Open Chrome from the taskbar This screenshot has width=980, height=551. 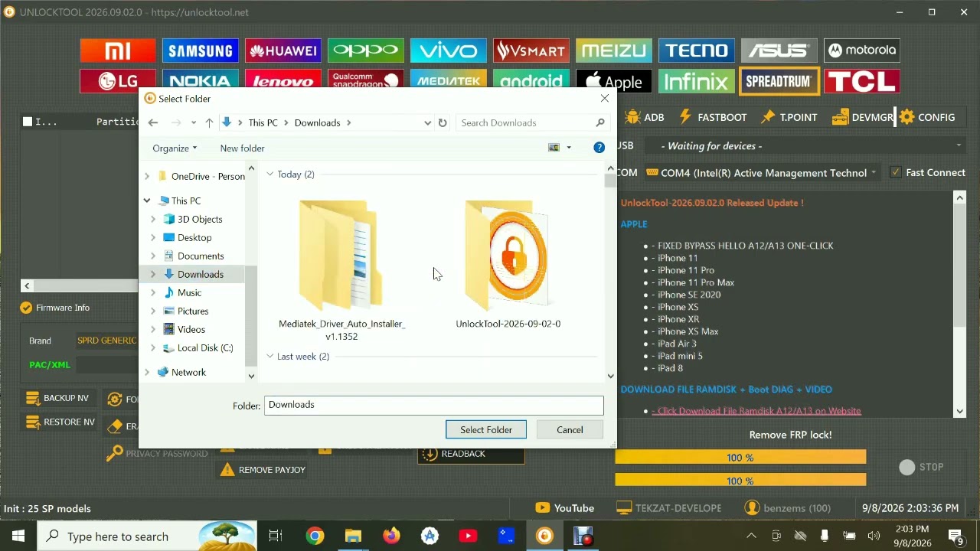(315, 536)
